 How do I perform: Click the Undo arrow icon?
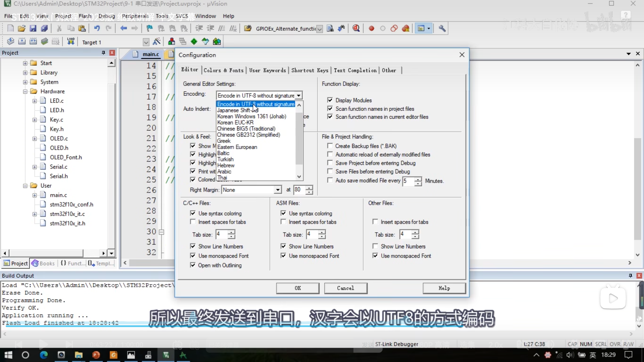pos(97,28)
